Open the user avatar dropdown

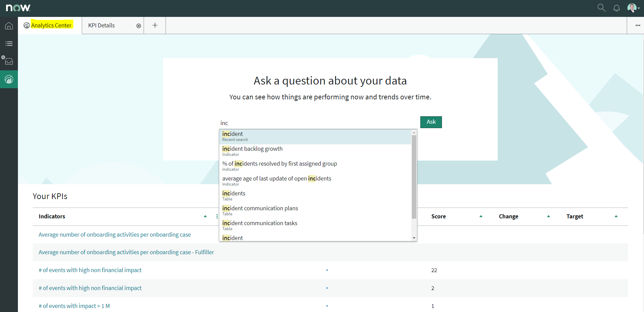[x=633, y=8]
